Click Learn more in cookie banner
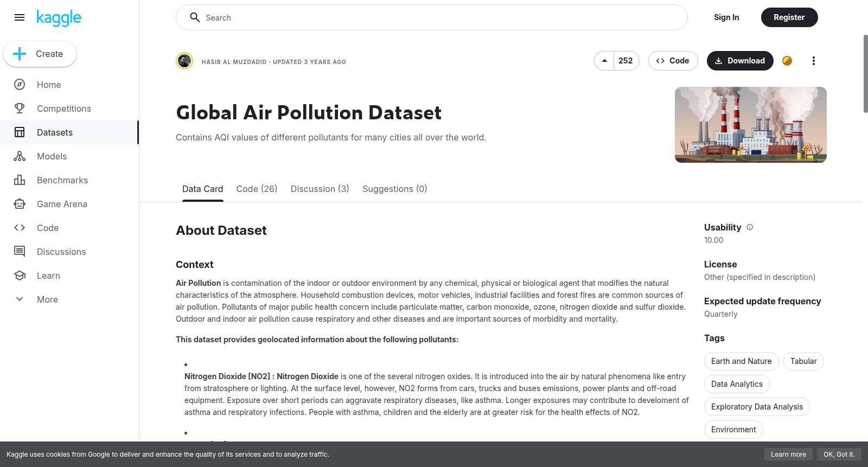This screenshot has height=467, width=868. (x=788, y=455)
